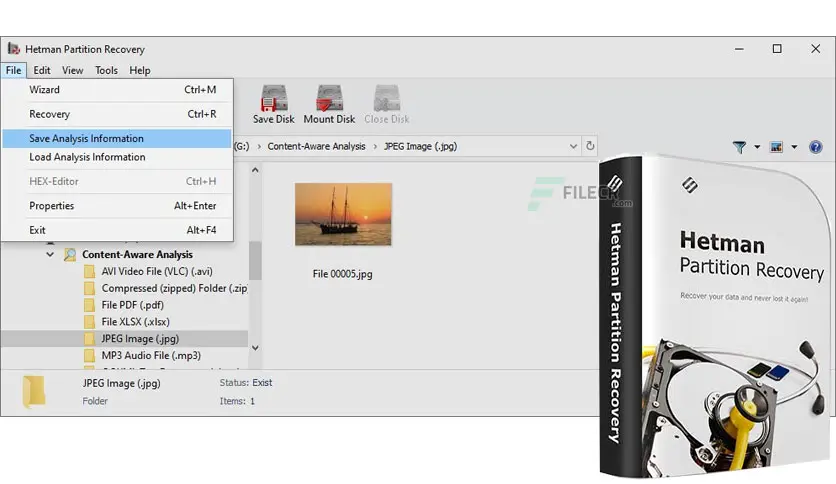The width and height of the screenshot is (836, 484).
Task: Open the view mode dropdown arrow
Action: (794, 147)
